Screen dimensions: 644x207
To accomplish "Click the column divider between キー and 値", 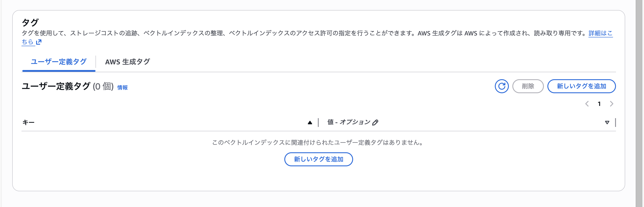I will click(318, 122).
